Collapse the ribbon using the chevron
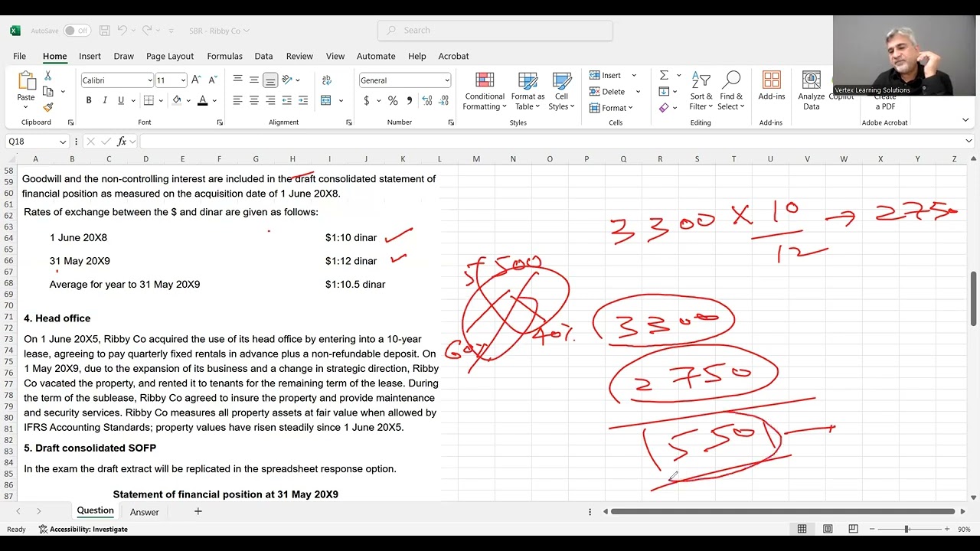980x551 pixels. 965,120
